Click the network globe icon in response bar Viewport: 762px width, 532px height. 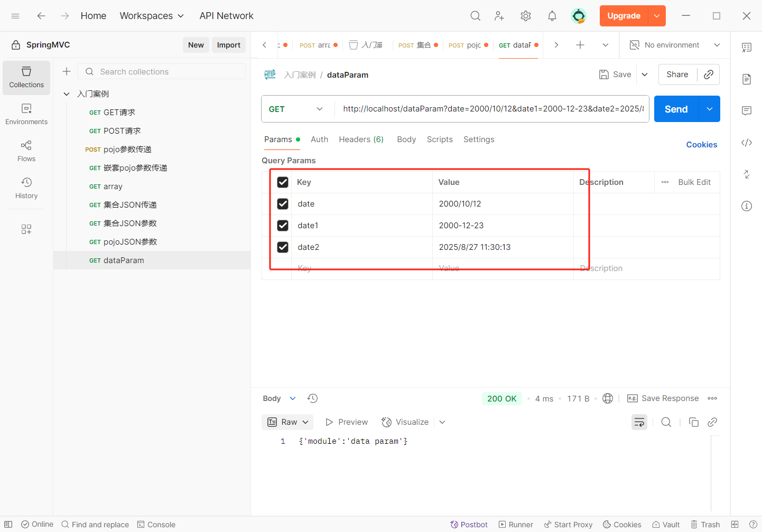click(608, 398)
